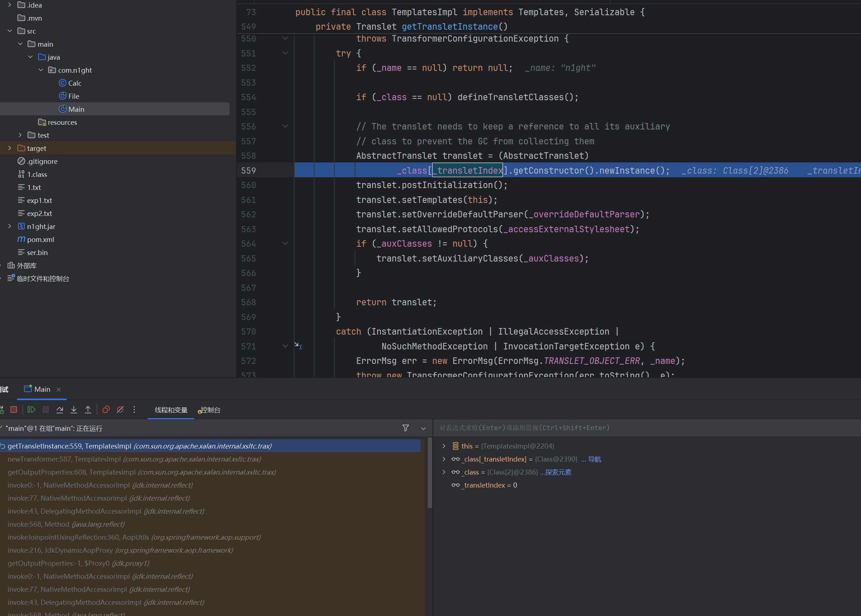
Task: Expand the target folder in project tree
Action: click(x=9, y=148)
